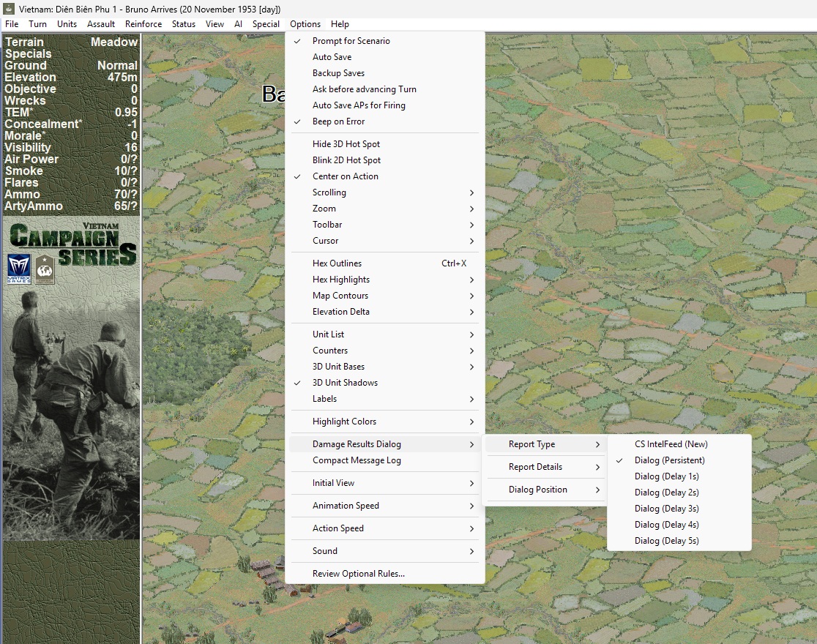This screenshot has width=817, height=644.
Task: Open the Reinforce menu
Action: 143,24
